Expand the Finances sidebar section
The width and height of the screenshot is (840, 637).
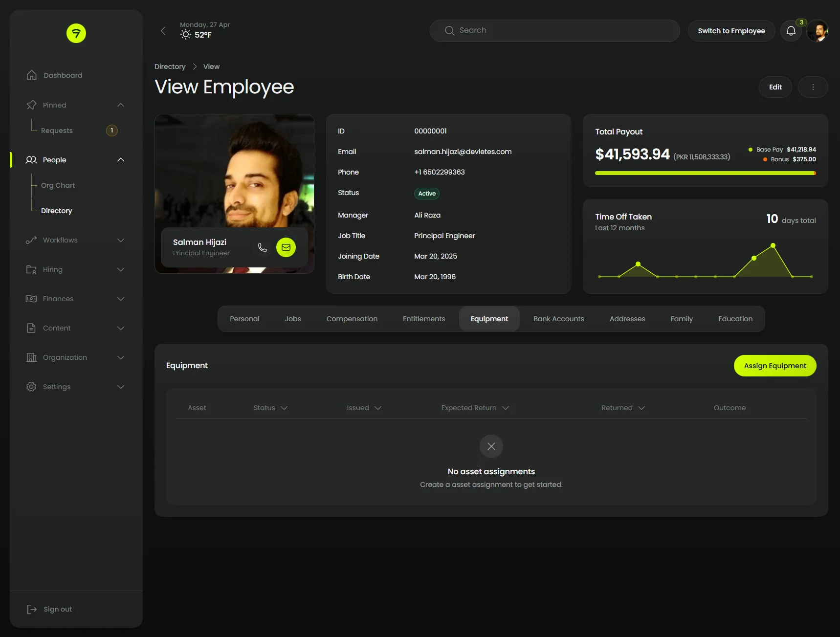121,299
